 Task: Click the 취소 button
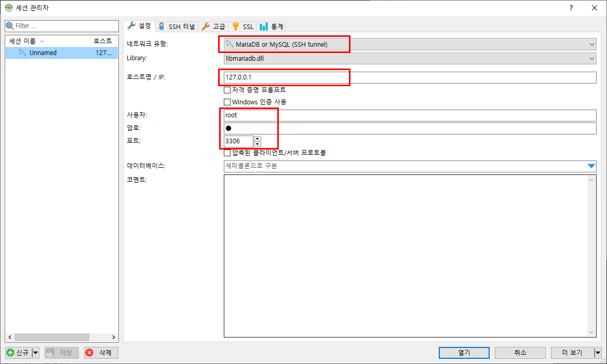point(520,353)
